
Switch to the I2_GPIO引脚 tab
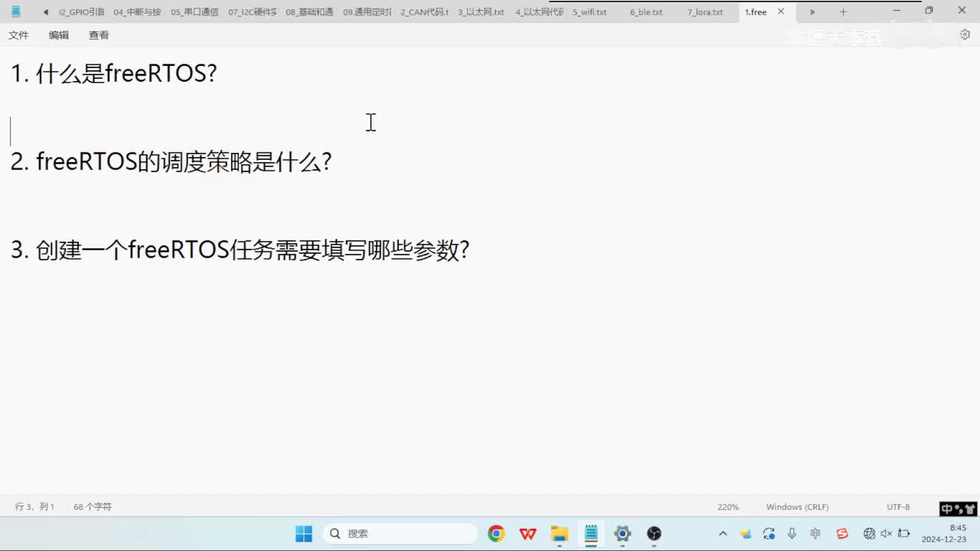pos(81,12)
